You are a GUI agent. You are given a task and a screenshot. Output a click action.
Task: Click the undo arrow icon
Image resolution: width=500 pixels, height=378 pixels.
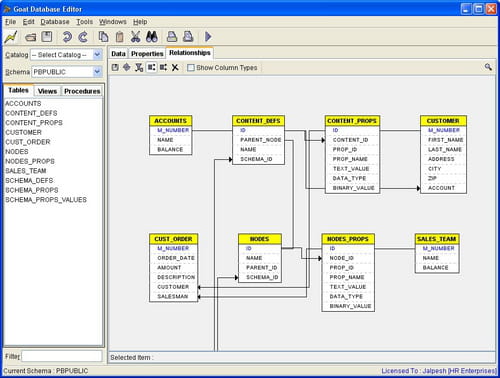[x=67, y=37]
